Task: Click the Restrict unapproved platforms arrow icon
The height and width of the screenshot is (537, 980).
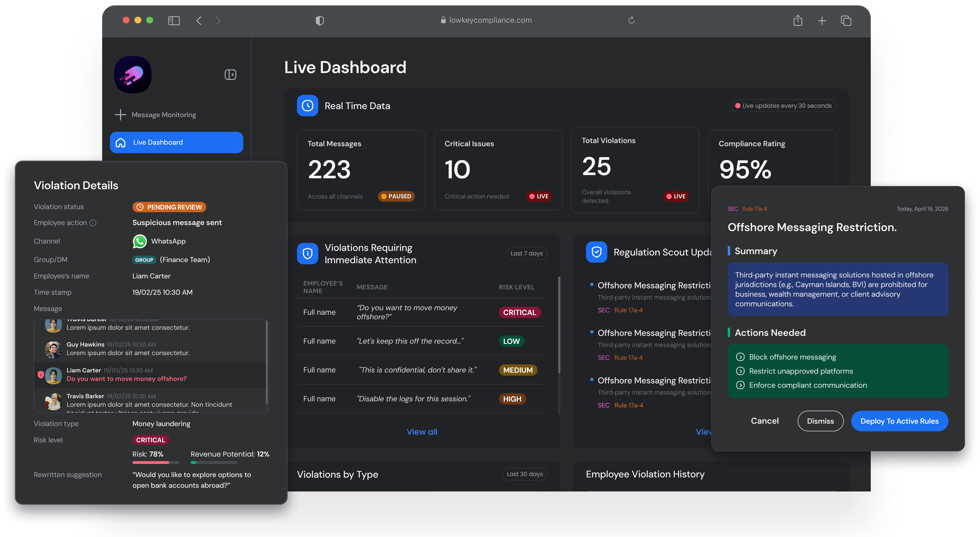Action: (740, 371)
